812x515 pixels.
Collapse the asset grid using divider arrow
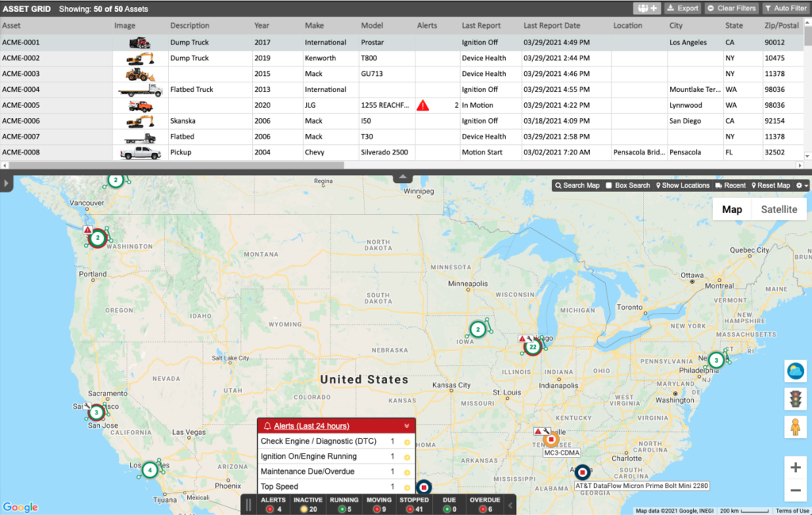point(402,177)
